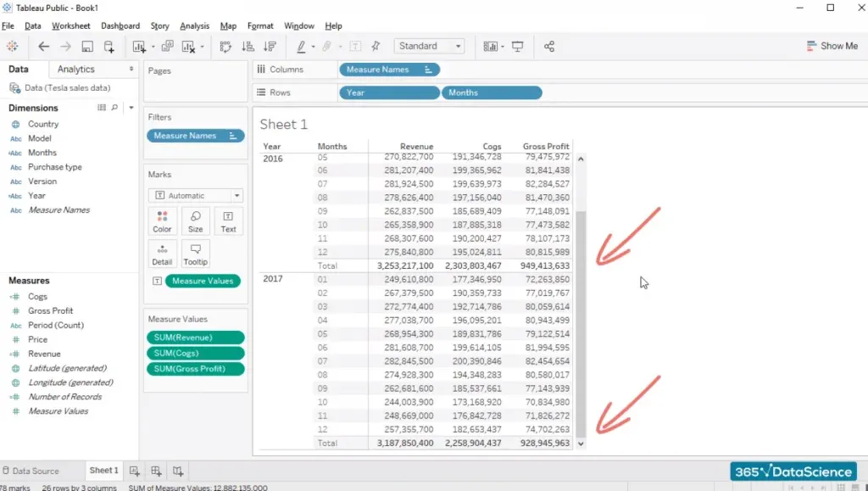Click the Add new data source icon

point(108,47)
